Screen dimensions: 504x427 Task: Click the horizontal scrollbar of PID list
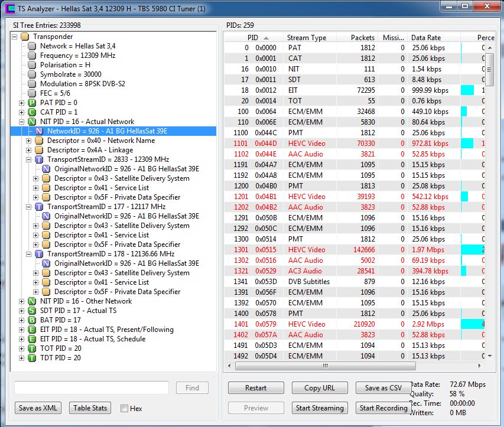click(326, 366)
